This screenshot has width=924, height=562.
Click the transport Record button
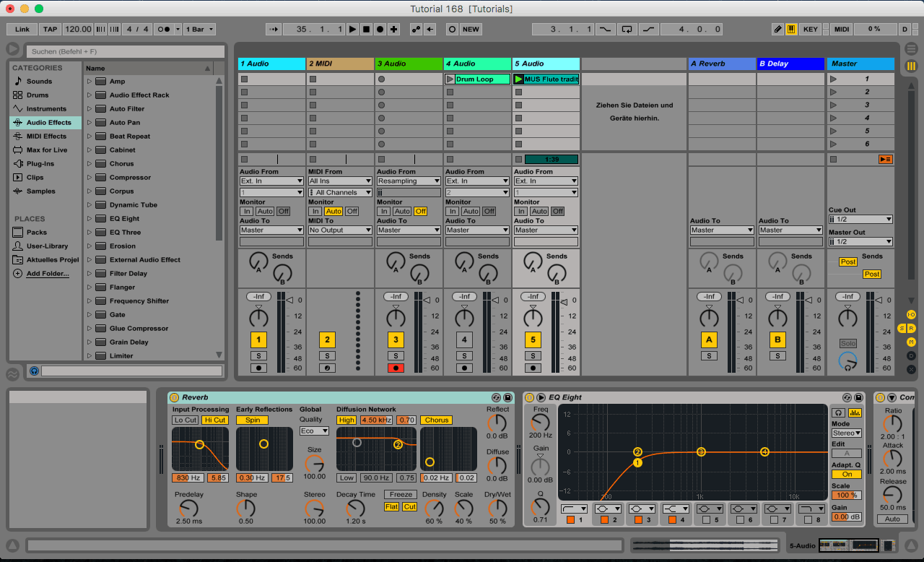click(x=380, y=30)
